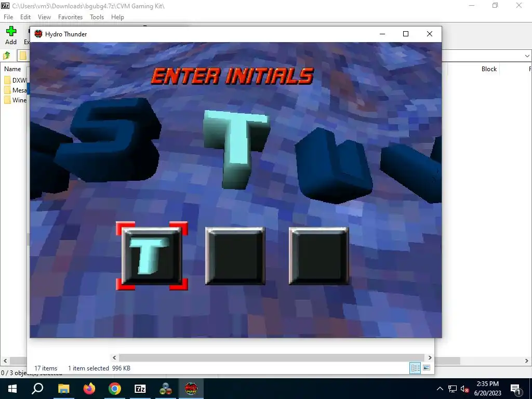Image resolution: width=532 pixels, height=399 pixels.
Task: Click 7-Zip horizontal scrollbar right arrow
Action: point(527,361)
